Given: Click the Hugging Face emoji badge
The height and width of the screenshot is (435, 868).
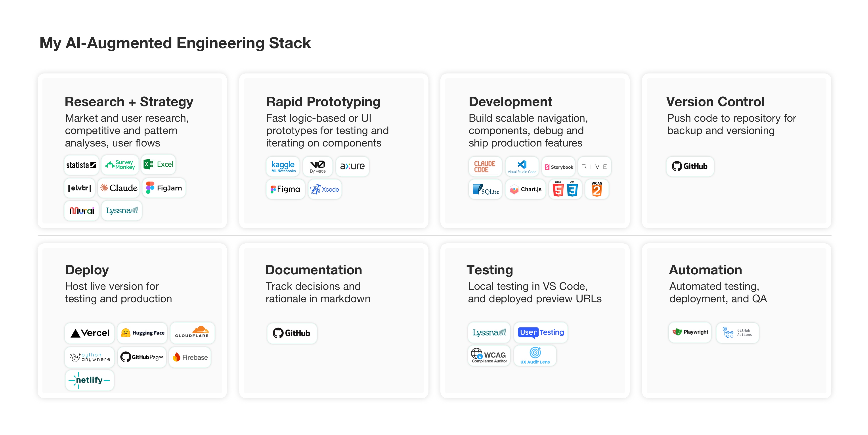Looking at the screenshot, I should [143, 333].
